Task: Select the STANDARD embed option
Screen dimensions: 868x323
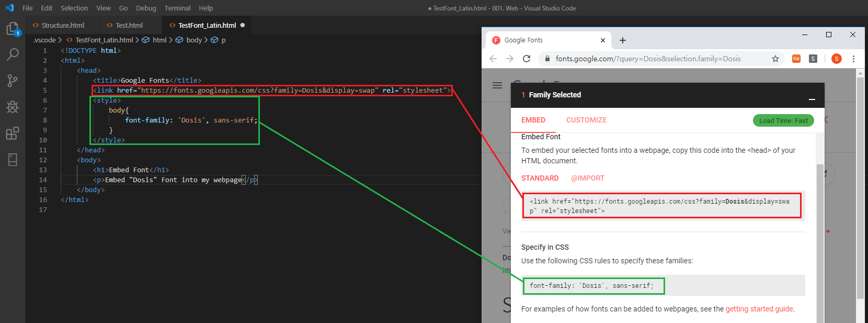Action: 540,178
